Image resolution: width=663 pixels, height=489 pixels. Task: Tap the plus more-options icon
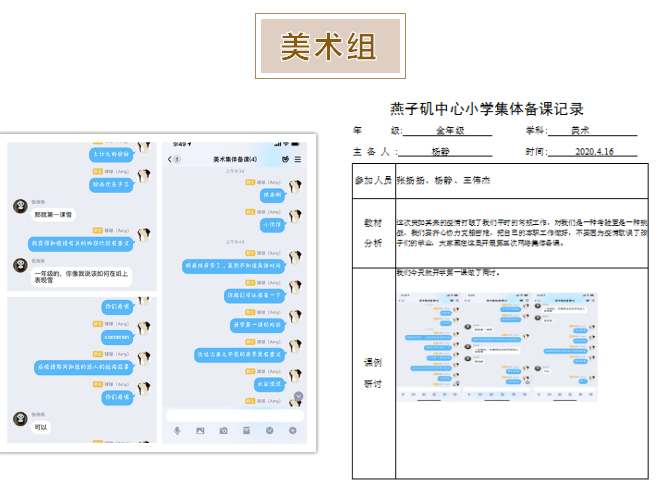coord(292,430)
